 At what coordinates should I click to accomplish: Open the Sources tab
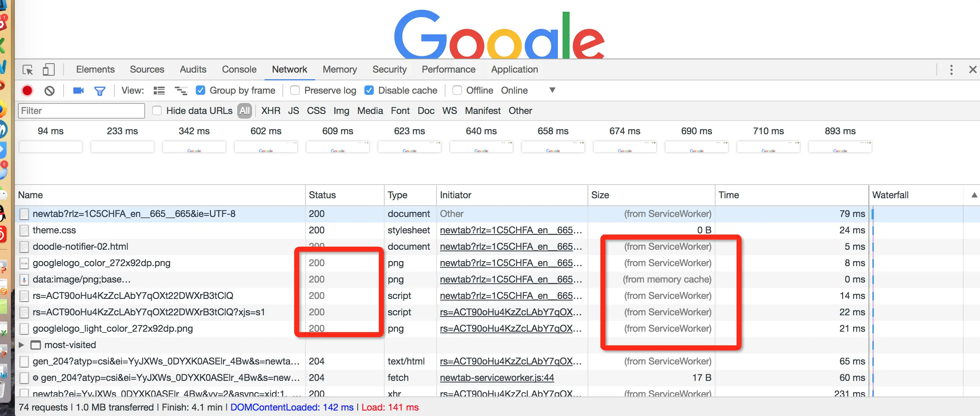coord(147,69)
